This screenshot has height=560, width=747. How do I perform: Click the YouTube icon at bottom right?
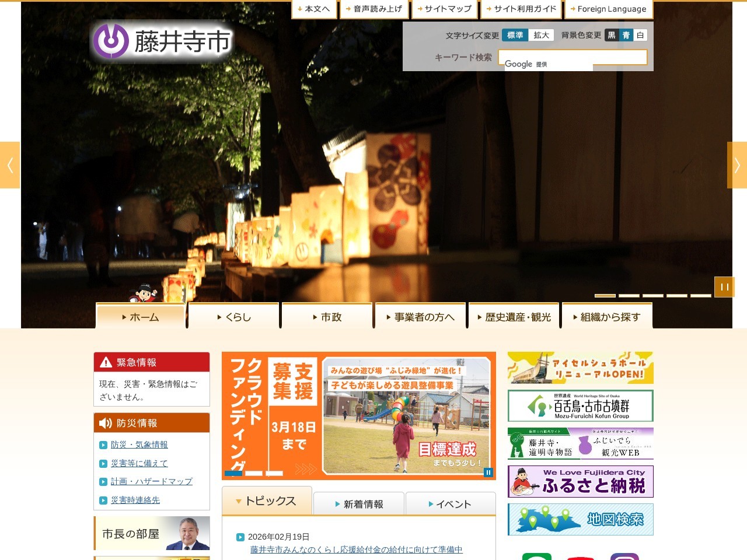point(581,557)
